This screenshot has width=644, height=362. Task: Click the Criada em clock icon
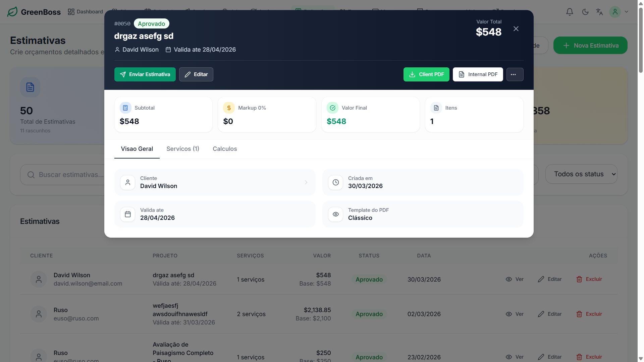335,182
